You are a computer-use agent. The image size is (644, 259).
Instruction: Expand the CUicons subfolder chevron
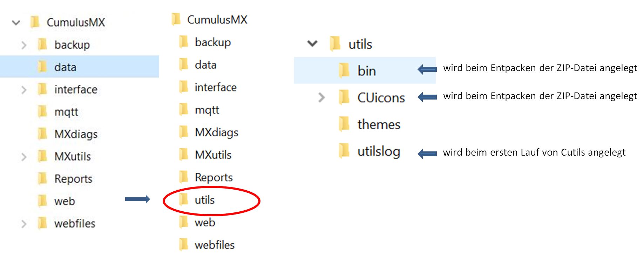tap(321, 97)
